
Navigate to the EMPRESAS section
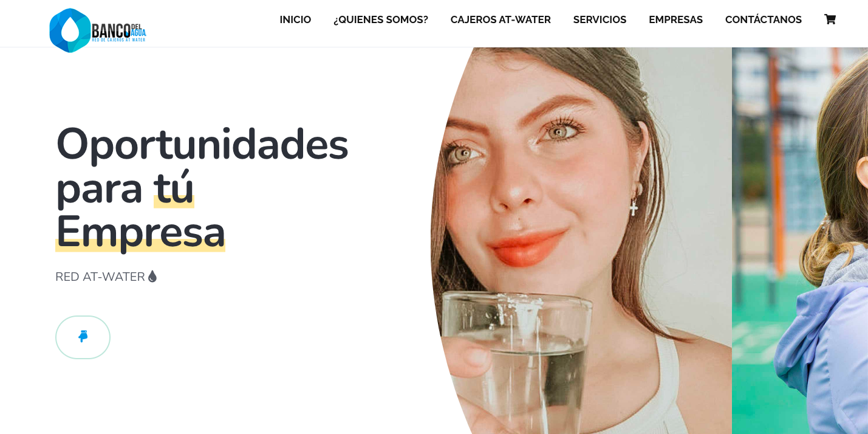coord(675,19)
